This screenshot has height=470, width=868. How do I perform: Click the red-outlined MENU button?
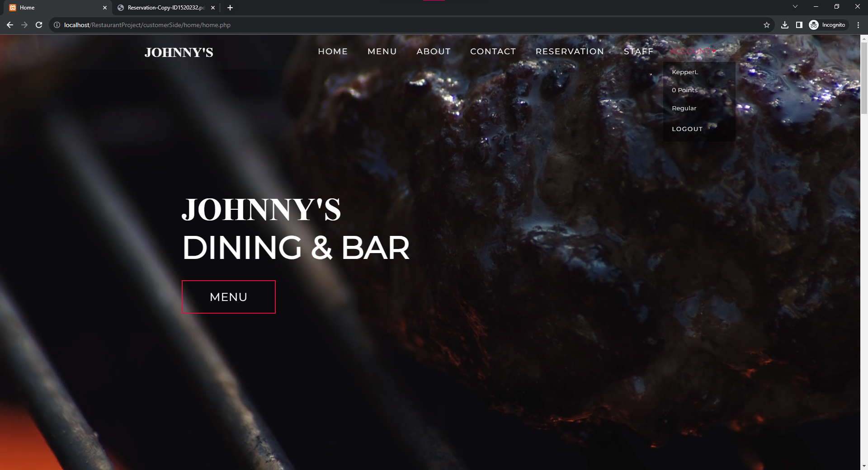click(229, 297)
